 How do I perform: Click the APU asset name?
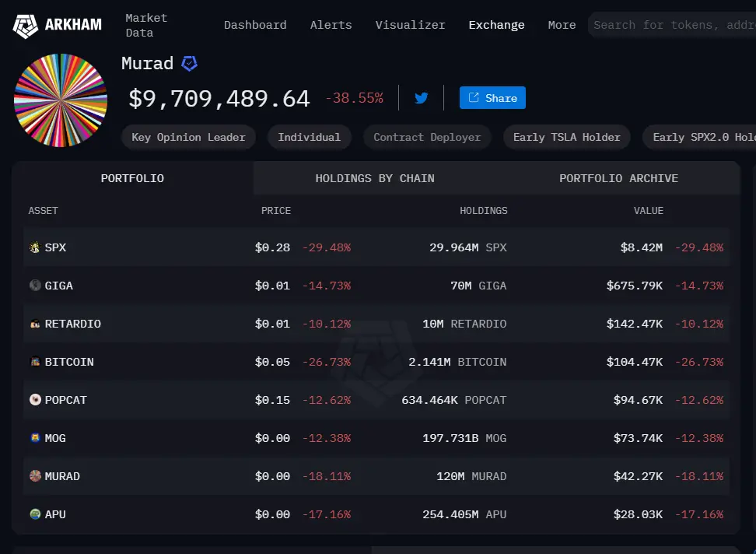(x=55, y=514)
